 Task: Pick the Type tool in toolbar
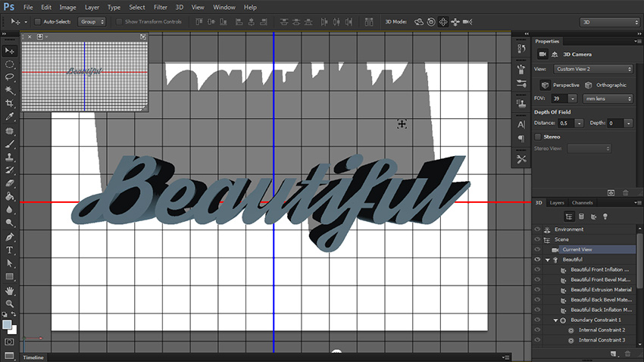tap(9, 249)
